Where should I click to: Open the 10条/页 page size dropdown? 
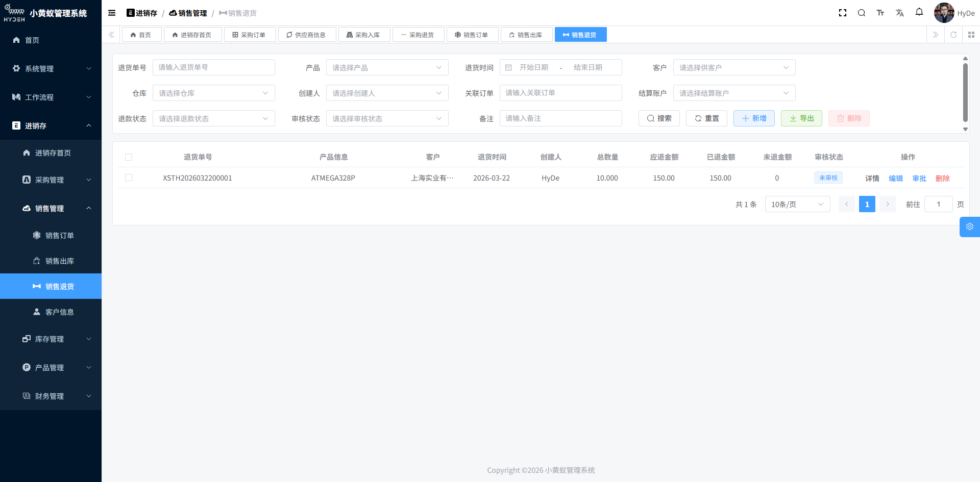coord(797,204)
